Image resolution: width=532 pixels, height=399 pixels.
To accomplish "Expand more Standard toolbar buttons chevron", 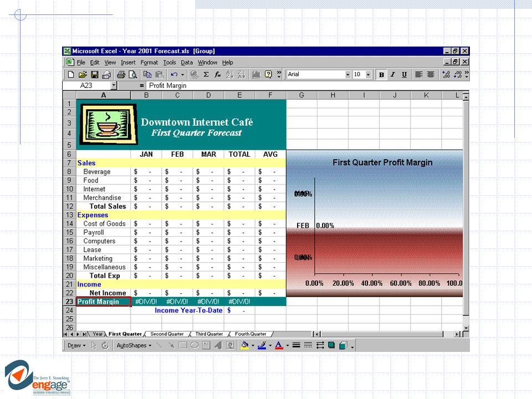I will click(x=279, y=74).
